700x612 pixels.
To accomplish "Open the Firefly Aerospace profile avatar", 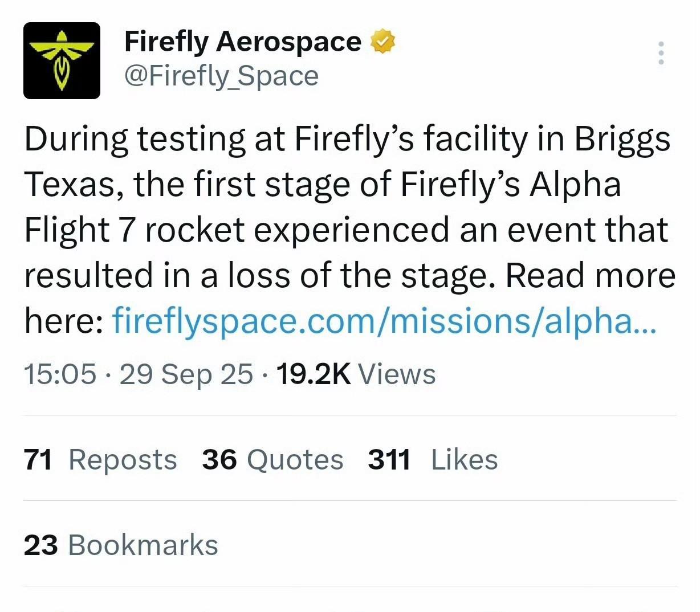I will point(62,60).
